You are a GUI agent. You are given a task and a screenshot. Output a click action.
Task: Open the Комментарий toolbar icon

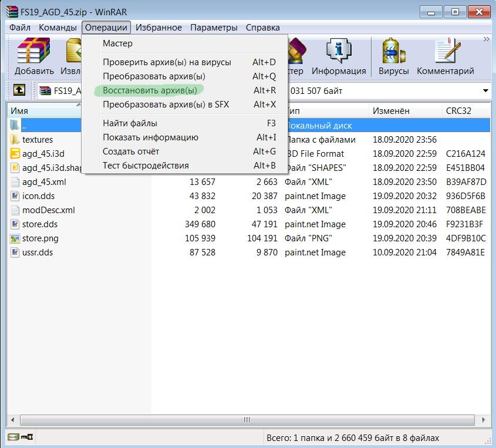[x=445, y=57]
